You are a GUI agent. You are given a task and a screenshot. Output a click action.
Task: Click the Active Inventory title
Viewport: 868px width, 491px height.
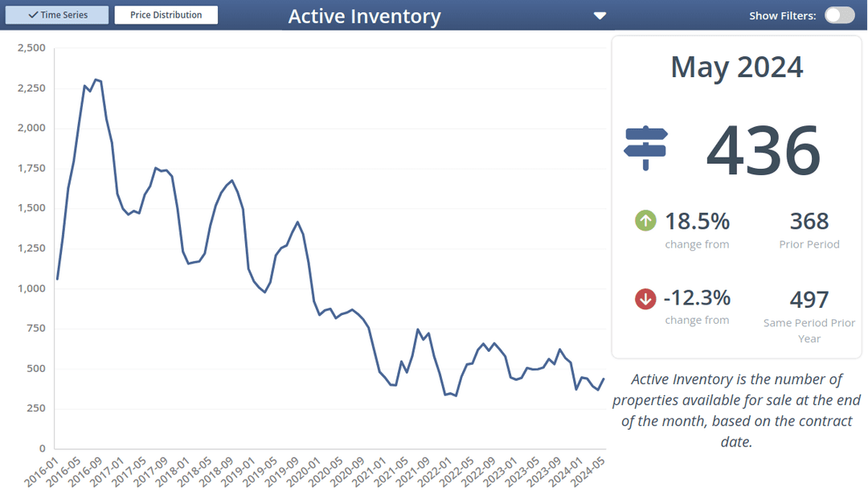click(x=364, y=16)
